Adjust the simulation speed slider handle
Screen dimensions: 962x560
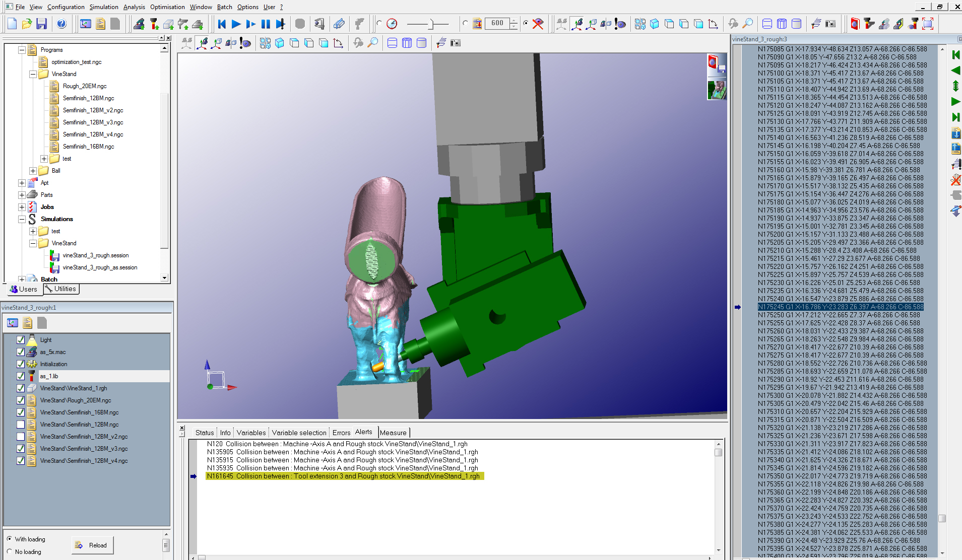(x=431, y=24)
